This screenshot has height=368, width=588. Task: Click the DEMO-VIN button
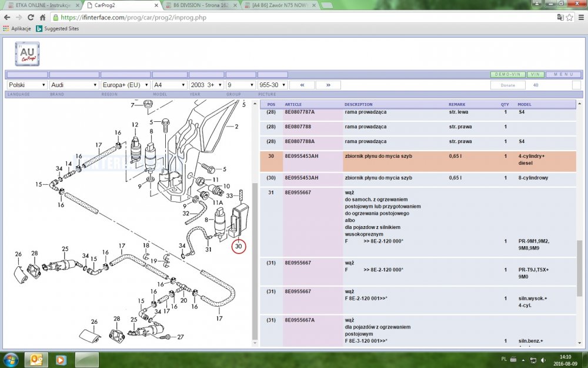click(x=507, y=75)
